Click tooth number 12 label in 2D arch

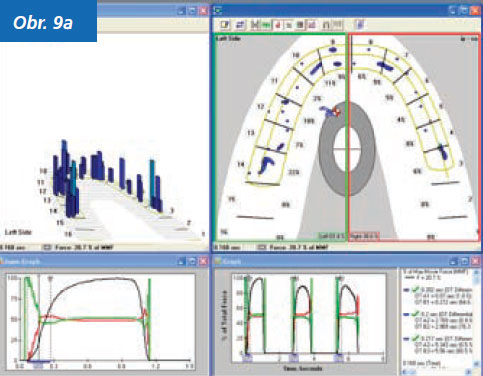click(260, 107)
